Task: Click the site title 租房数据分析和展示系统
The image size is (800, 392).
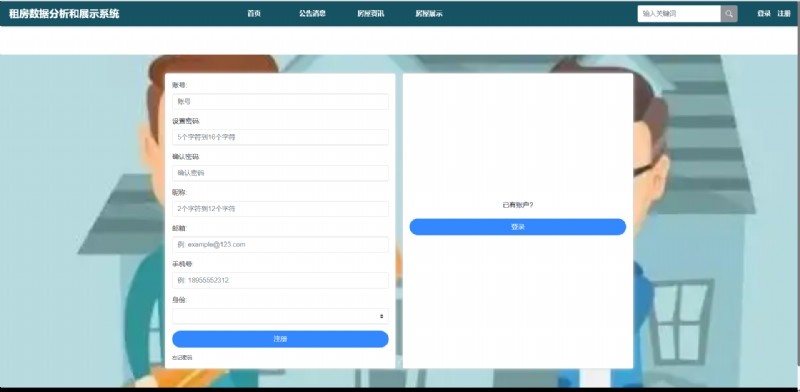Action: (64, 14)
